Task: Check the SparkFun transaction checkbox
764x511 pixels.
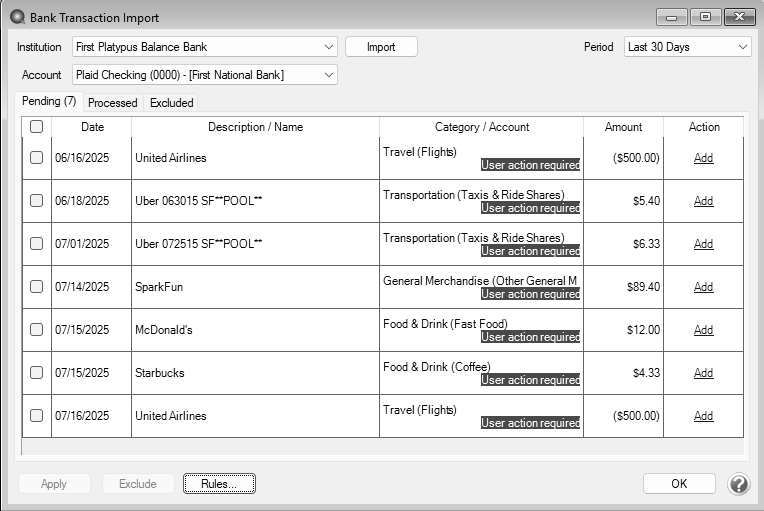Action: (x=37, y=287)
